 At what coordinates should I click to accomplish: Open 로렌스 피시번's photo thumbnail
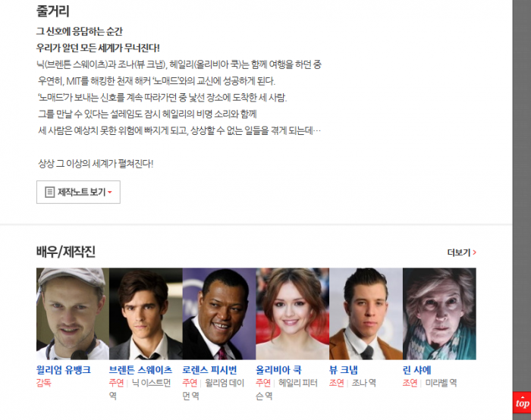tap(219, 314)
